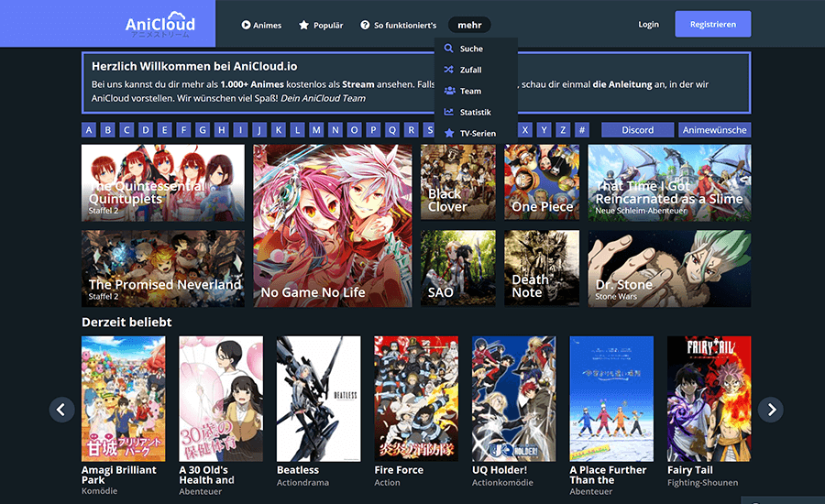
Task: Open the No Game No Life banner
Action: point(333,225)
